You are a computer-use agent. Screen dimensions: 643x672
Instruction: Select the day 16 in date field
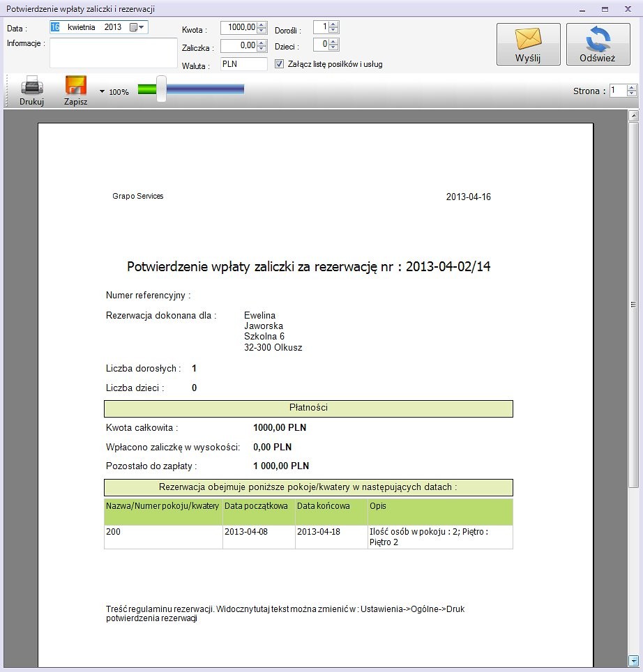pyautogui.click(x=55, y=27)
